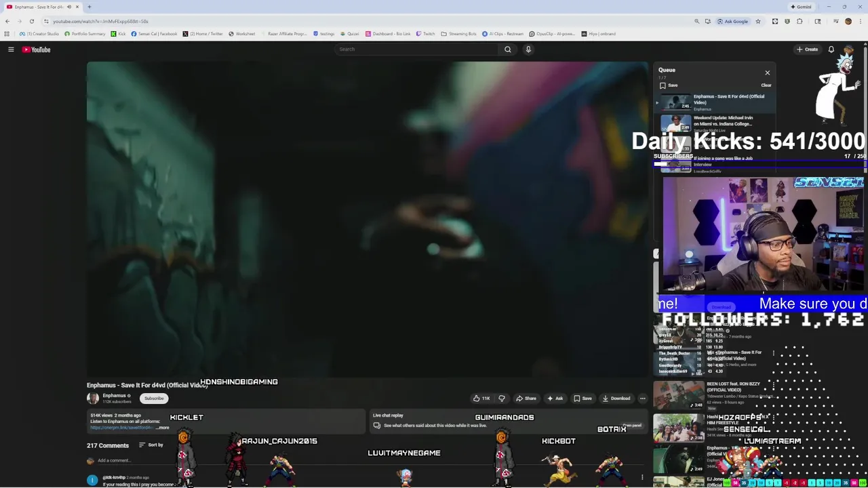Screen dimensions: 868x488
Task: Like the video with thumbs-up 11K
Action: point(481,399)
